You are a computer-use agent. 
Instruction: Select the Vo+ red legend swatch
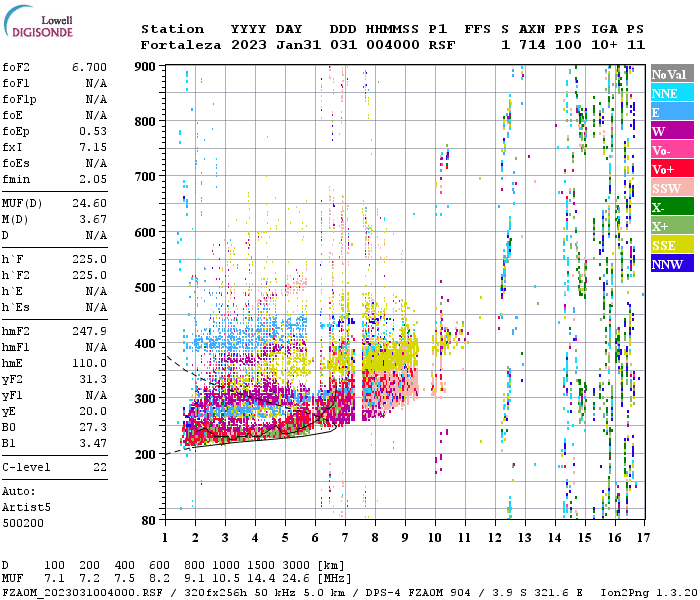[x=672, y=169]
